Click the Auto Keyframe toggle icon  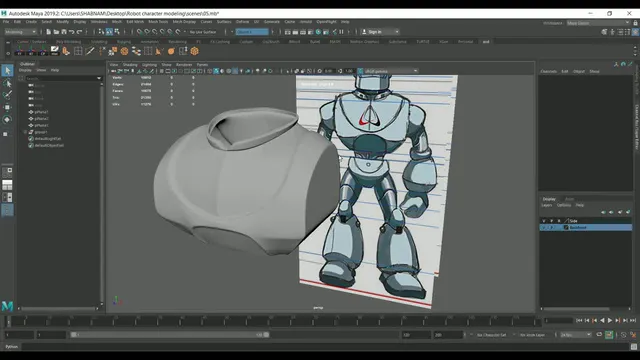(x=609, y=335)
